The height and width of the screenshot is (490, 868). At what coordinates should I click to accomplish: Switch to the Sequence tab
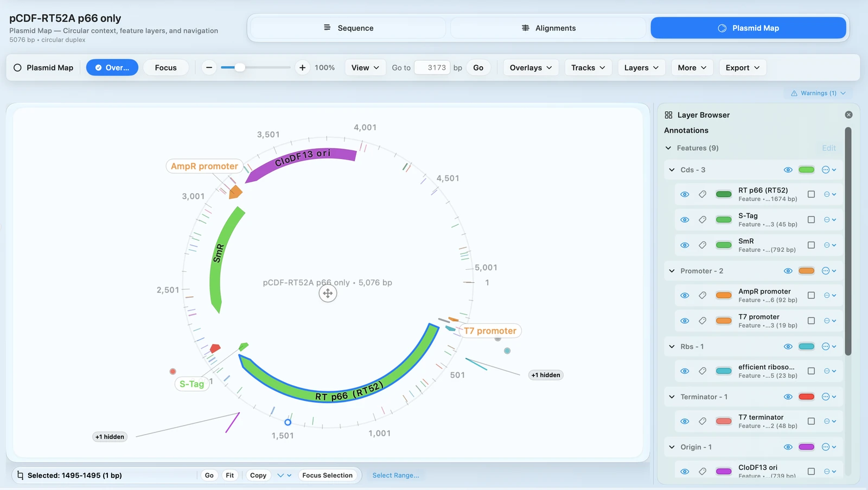(x=348, y=28)
